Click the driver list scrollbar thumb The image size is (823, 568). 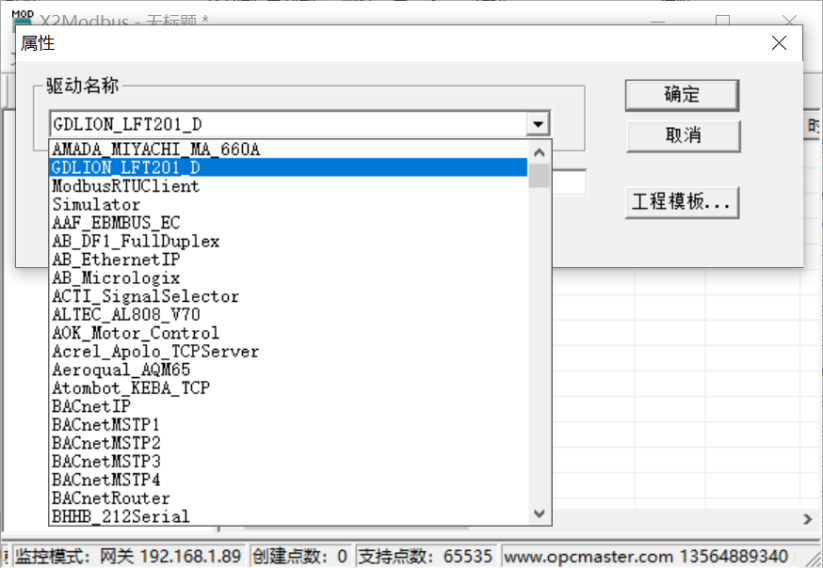(x=539, y=176)
